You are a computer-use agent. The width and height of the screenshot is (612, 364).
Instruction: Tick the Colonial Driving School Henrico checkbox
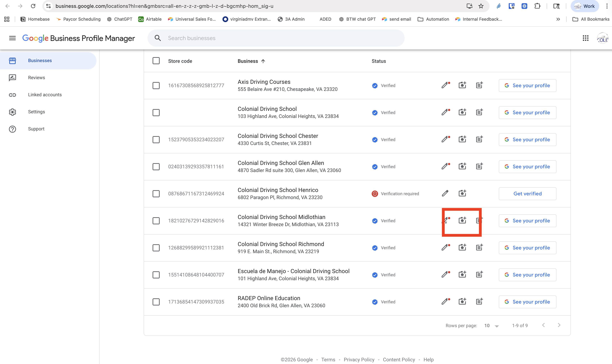tap(156, 194)
